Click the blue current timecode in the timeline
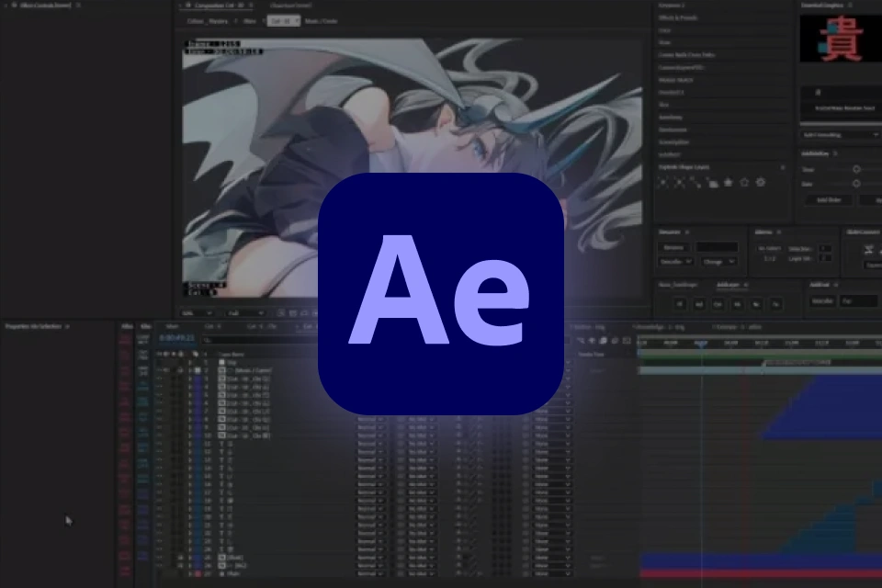882x588 pixels. pos(176,338)
